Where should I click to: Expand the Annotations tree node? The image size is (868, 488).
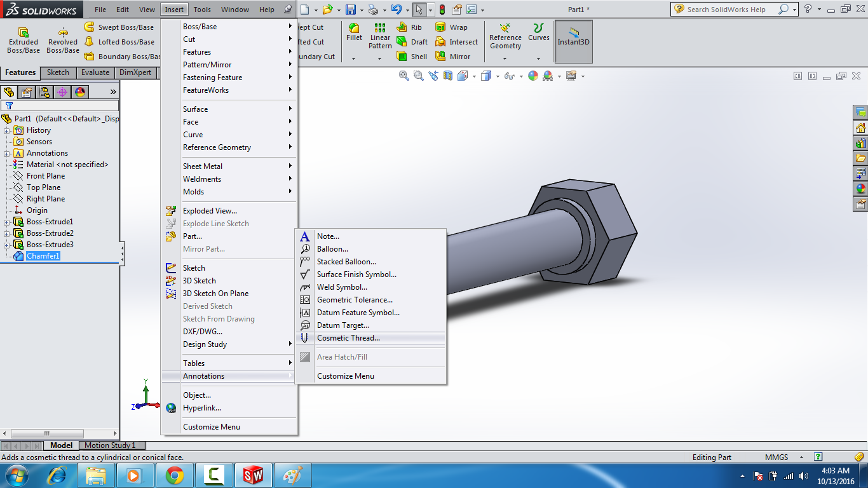tap(7, 153)
